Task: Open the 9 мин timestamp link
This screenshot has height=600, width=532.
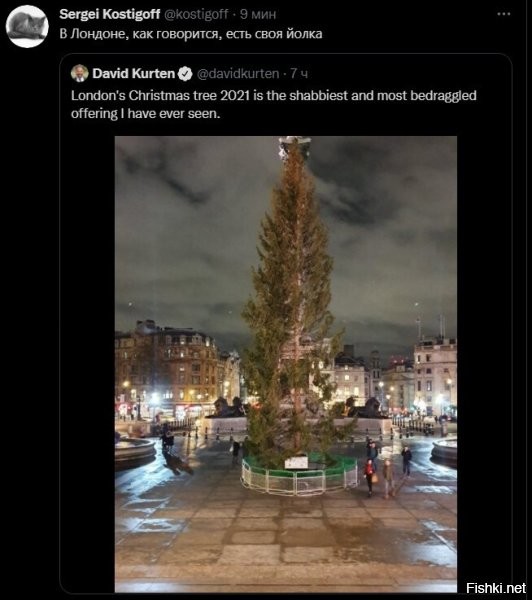Action: pyautogui.click(x=258, y=14)
